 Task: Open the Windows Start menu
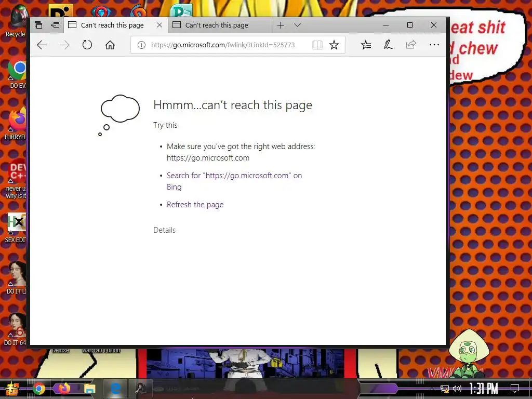[x=12, y=389]
